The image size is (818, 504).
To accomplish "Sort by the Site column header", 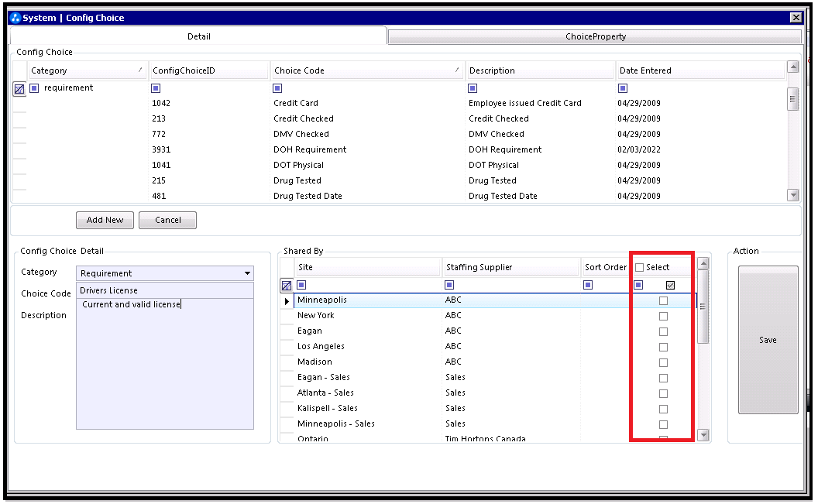I will [x=368, y=267].
